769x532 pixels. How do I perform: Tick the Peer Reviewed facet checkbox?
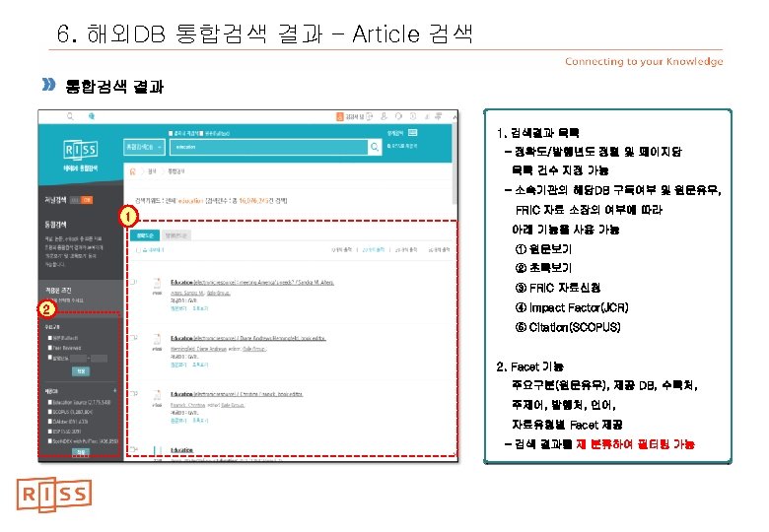[50, 348]
